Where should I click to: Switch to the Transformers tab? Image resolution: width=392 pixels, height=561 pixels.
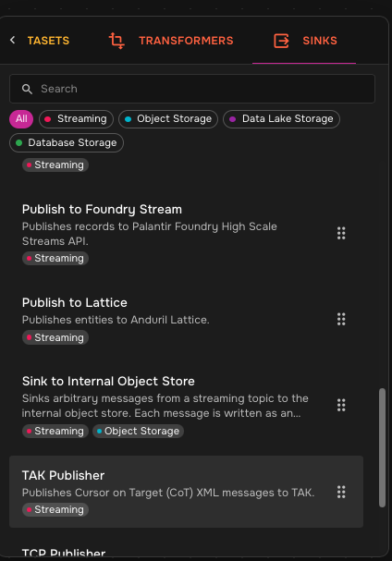(171, 41)
